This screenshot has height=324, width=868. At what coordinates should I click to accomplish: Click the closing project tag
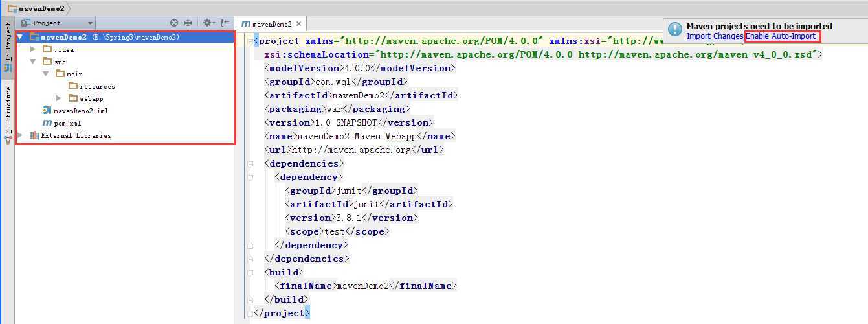coord(282,313)
